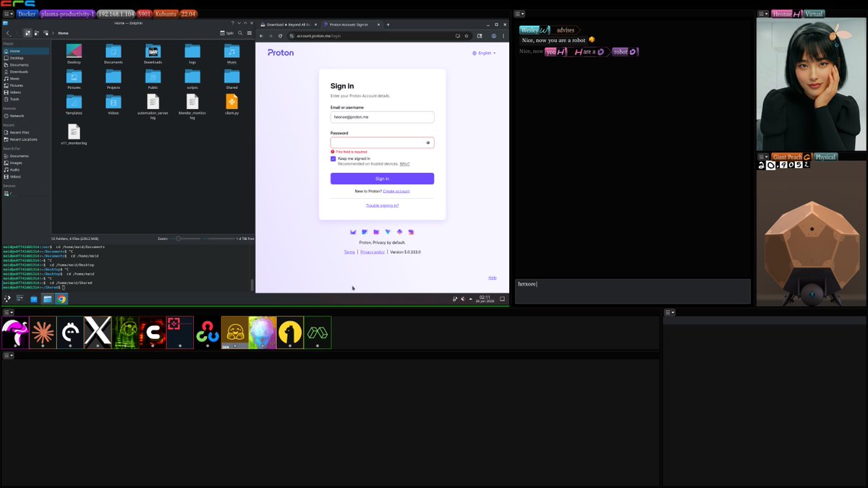Reload the Proton sign-in page in the browser
The image size is (868, 488).
click(x=280, y=35)
